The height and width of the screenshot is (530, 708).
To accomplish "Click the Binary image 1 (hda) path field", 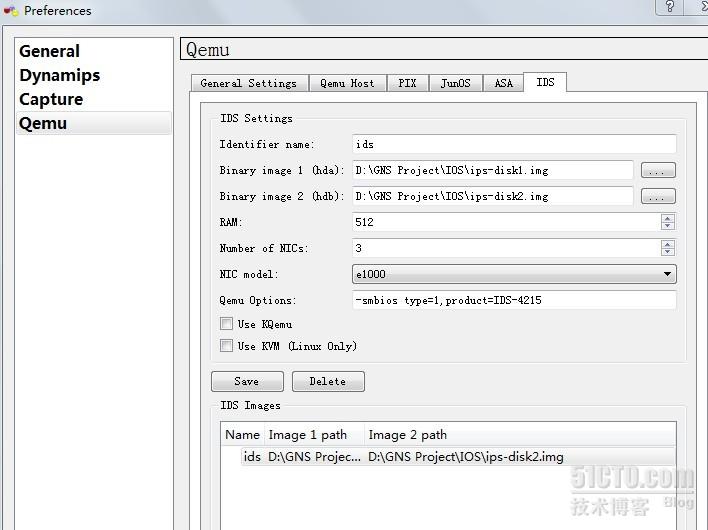I will [493, 170].
